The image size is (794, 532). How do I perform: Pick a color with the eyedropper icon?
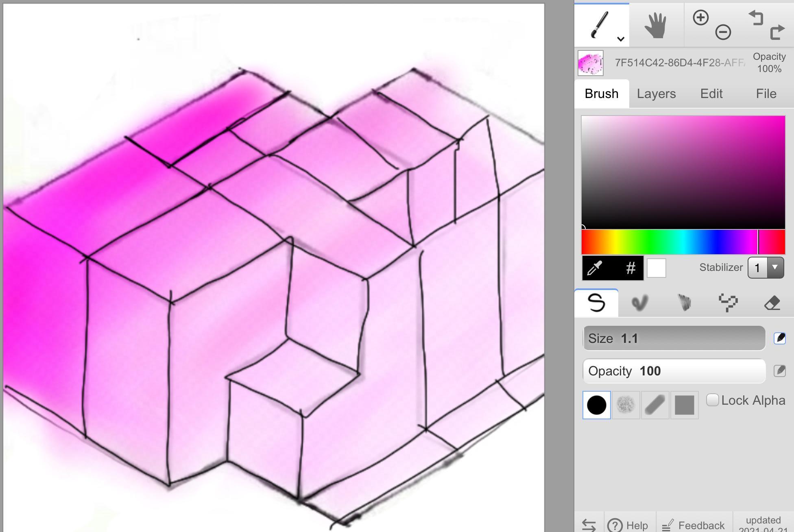(595, 268)
